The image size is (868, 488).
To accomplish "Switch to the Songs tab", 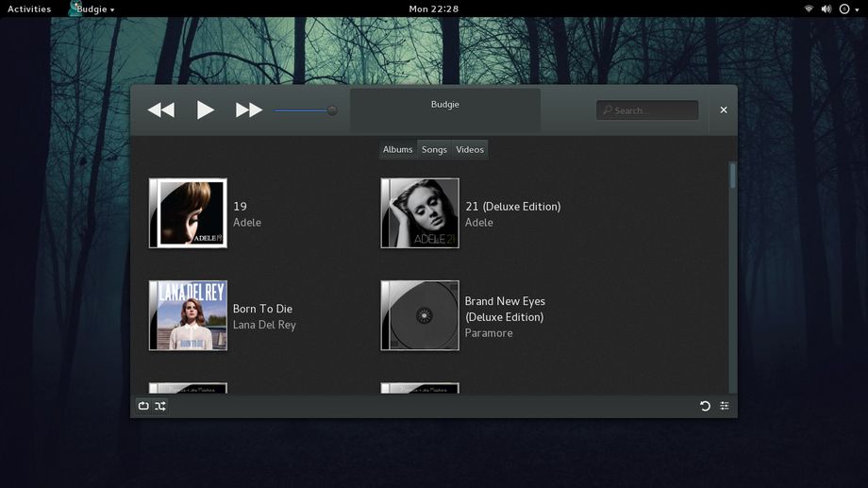I will pyautogui.click(x=434, y=149).
